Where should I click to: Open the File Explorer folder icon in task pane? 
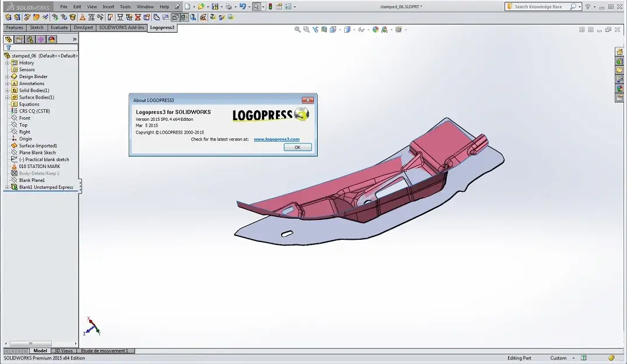pyautogui.click(x=619, y=70)
